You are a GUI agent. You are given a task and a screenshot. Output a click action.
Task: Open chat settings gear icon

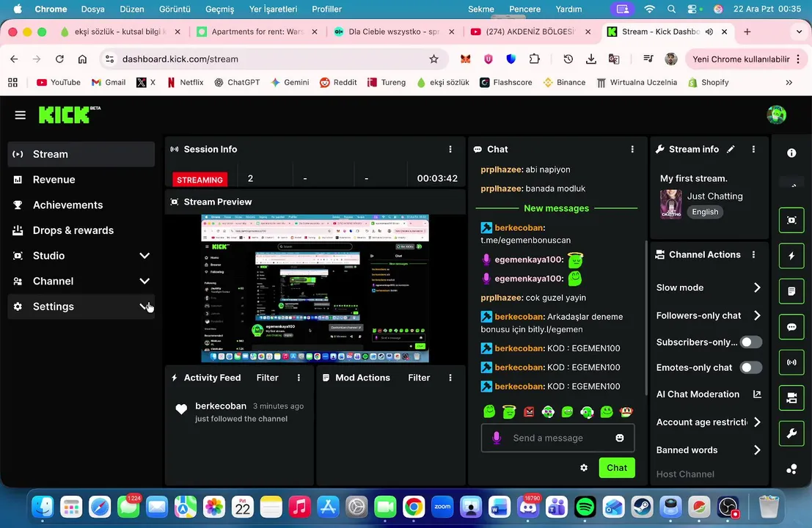(584, 467)
